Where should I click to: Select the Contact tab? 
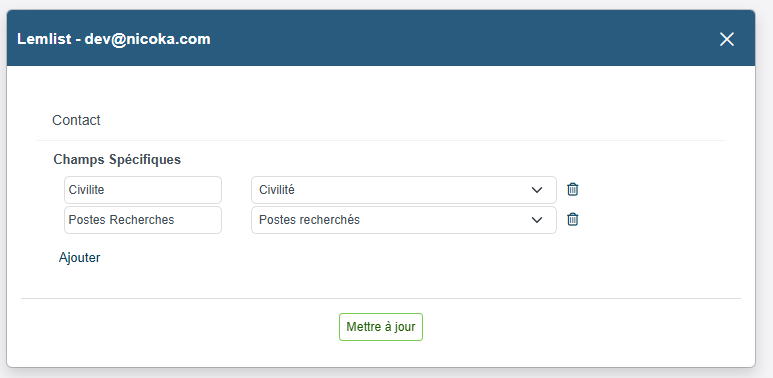[x=76, y=120]
